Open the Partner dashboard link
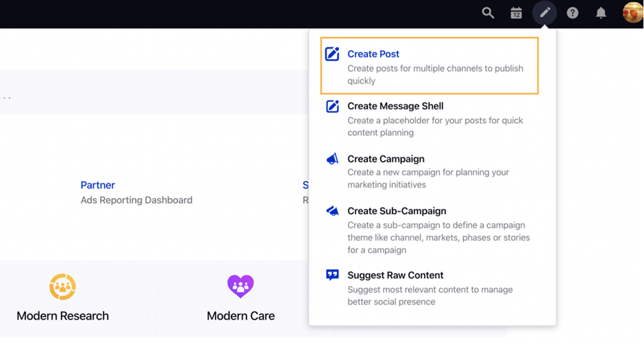 (98, 185)
